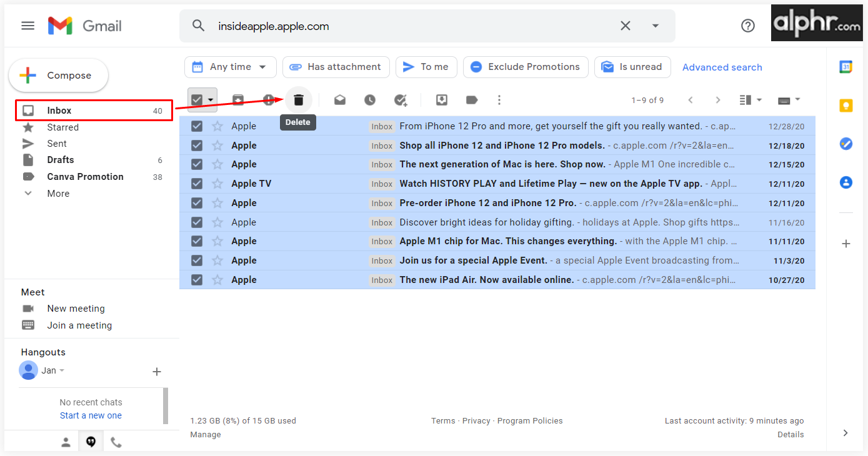Uncheck the 'Shop all iPhone 12' email
The height and width of the screenshot is (456, 868).
(197, 146)
